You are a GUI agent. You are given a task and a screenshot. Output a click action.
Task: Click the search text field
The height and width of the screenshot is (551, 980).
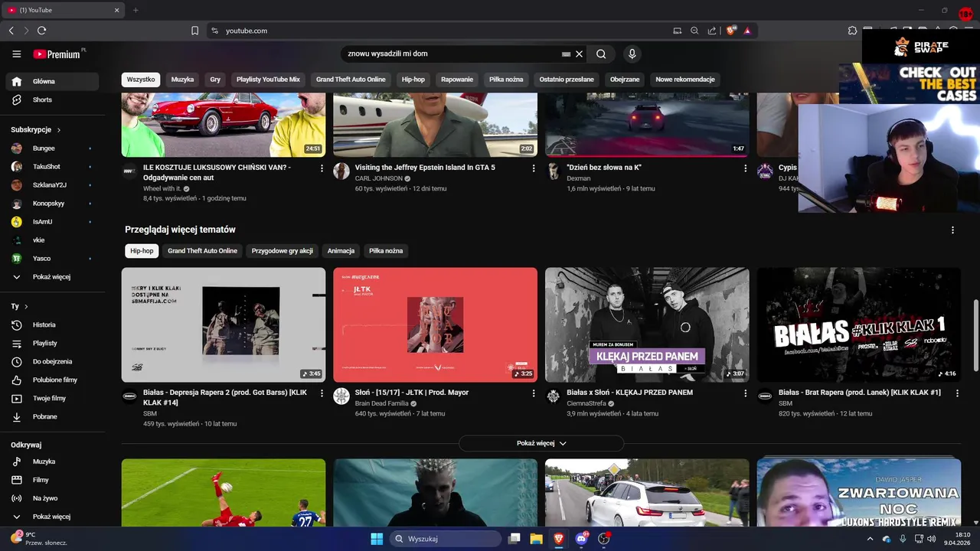[x=452, y=54]
